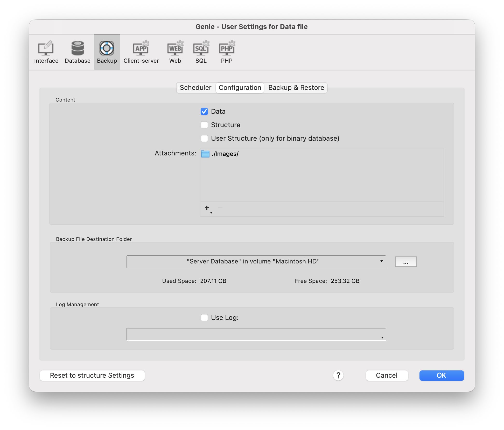Viewport: 504px width, 430px height.
Task: Switch to the Scheduler tab
Action: [195, 88]
